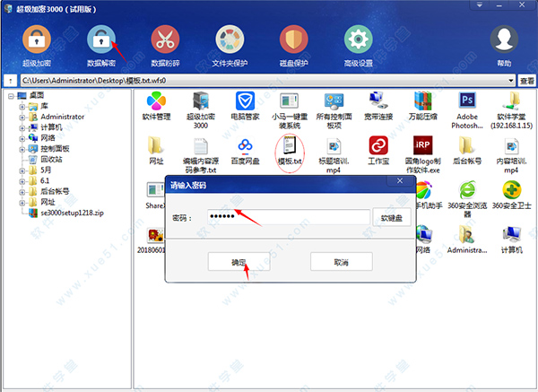Screen dimensions: 538x392
Task: Open the 数据解密 tool
Action: (100, 41)
